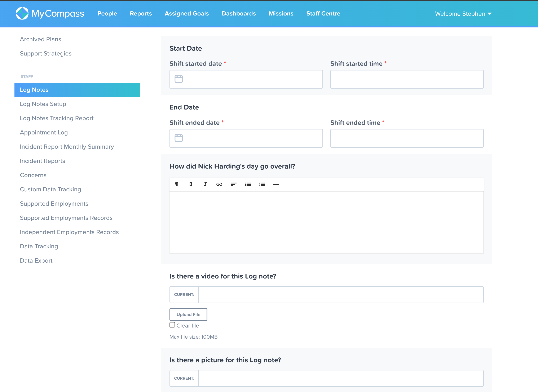
Task: Insert a numbered list in the editor
Action: [262, 184]
